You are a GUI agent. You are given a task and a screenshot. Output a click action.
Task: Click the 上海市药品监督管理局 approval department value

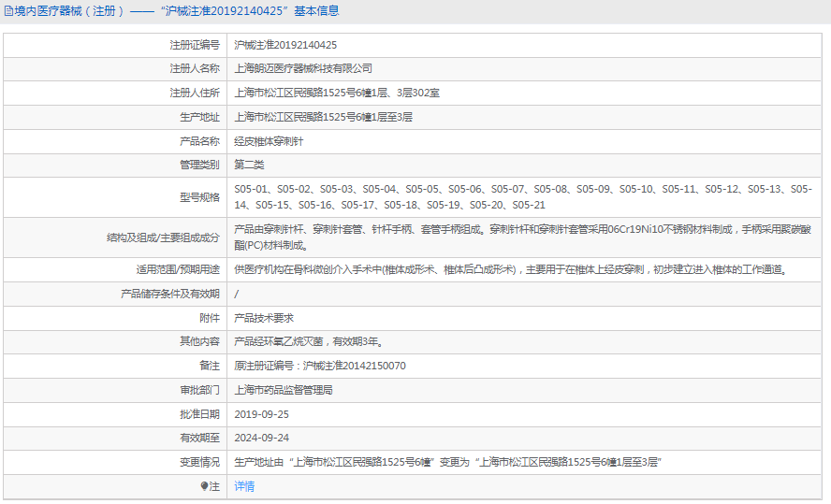284,390
